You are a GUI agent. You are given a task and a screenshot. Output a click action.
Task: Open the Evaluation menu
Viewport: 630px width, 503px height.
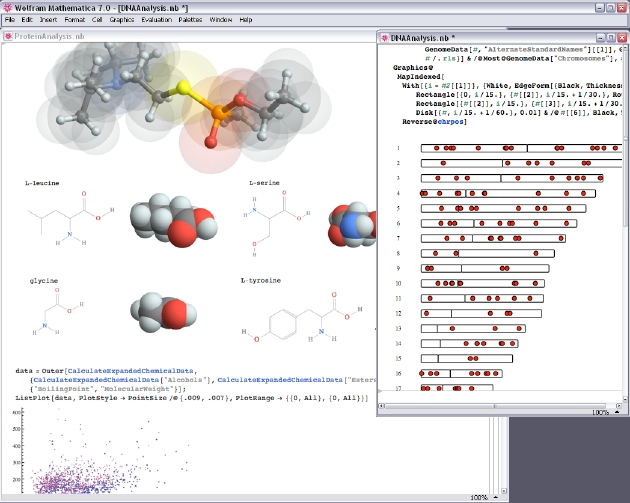tap(156, 19)
